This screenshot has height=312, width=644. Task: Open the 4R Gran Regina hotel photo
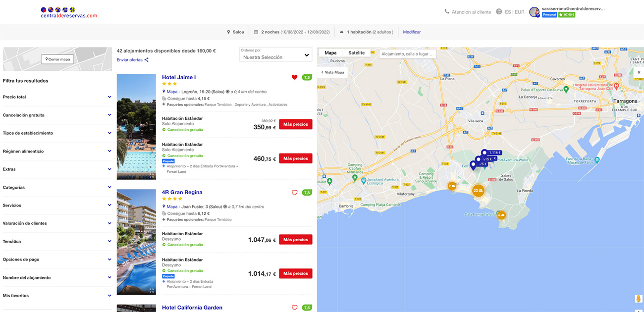pyautogui.click(x=136, y=242)
